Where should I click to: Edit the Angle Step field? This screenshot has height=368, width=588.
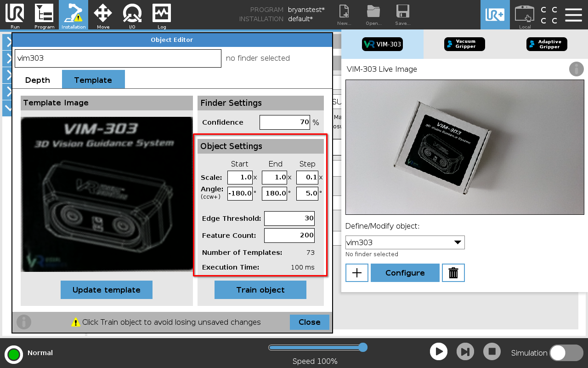pyautogui.click(x=307, y=193)
